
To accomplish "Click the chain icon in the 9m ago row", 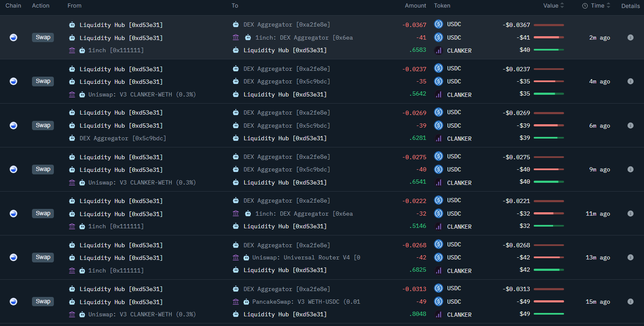I will click(x=13, y=169).
